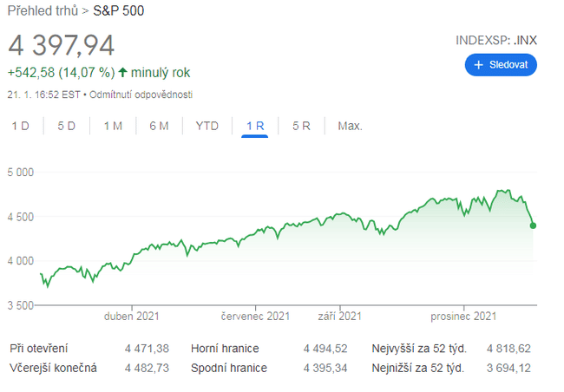Screen dimensions: 564x392
Task: Click the plus icon on Sledovat button
Action: click(479, 65)
